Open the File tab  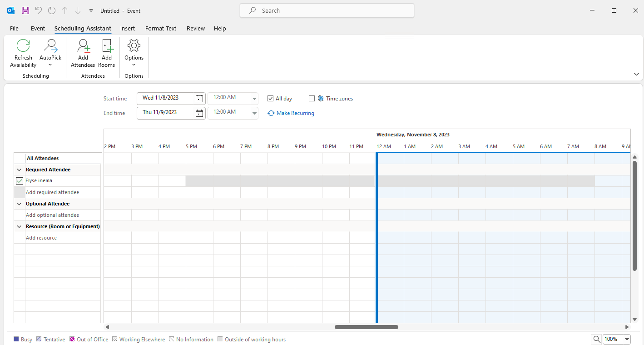[14, 28]
